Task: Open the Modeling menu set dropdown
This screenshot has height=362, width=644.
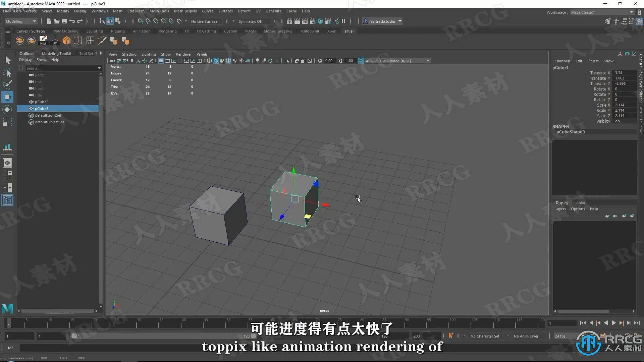Action: pos(21,21)
